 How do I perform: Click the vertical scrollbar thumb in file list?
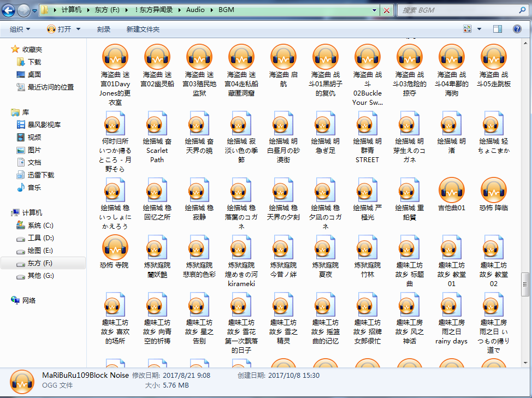click(x=525, y=284)
